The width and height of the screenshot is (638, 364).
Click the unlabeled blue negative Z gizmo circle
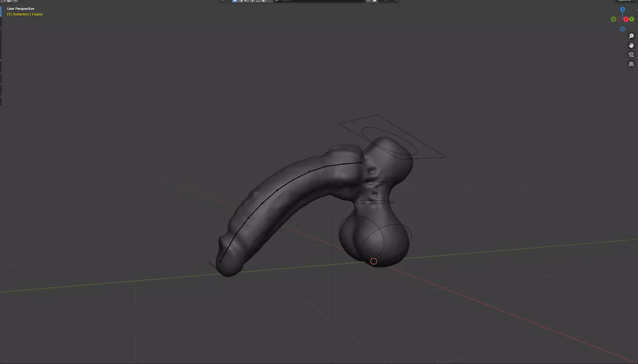click(x=623, y=29)
